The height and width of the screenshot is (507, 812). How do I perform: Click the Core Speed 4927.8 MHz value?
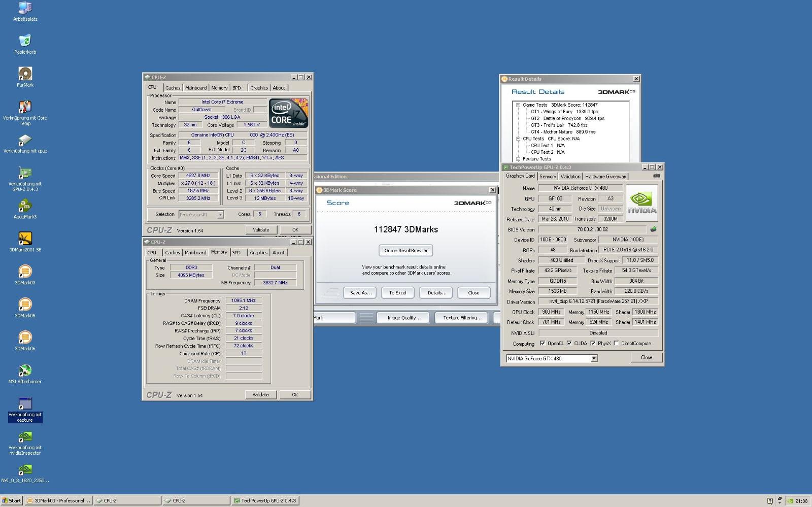point(198,176)
